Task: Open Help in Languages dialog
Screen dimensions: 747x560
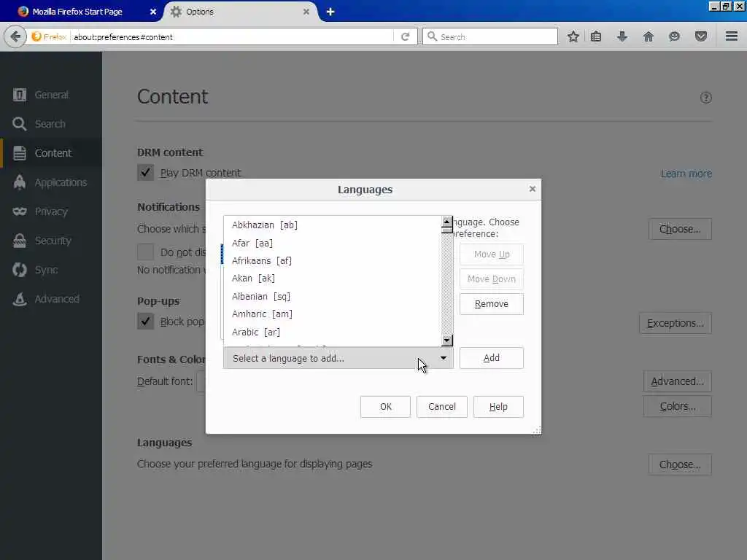Action: click(498, 407)
